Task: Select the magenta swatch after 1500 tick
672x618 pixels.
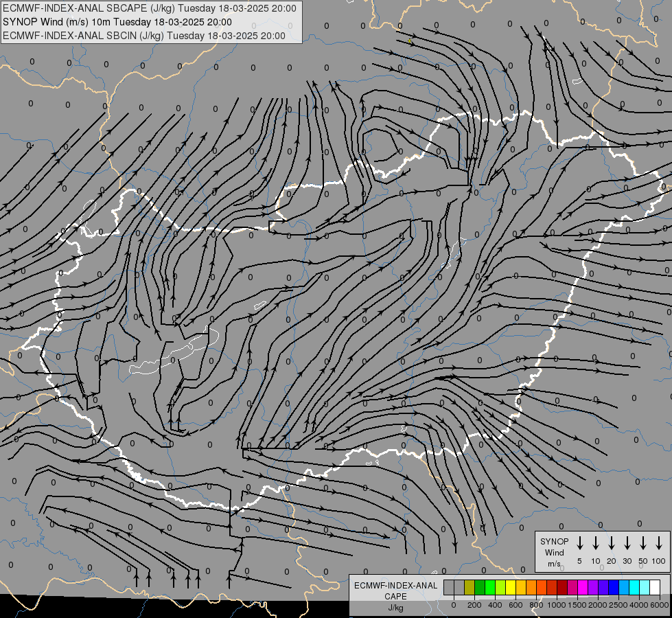Action: point(583,587)
